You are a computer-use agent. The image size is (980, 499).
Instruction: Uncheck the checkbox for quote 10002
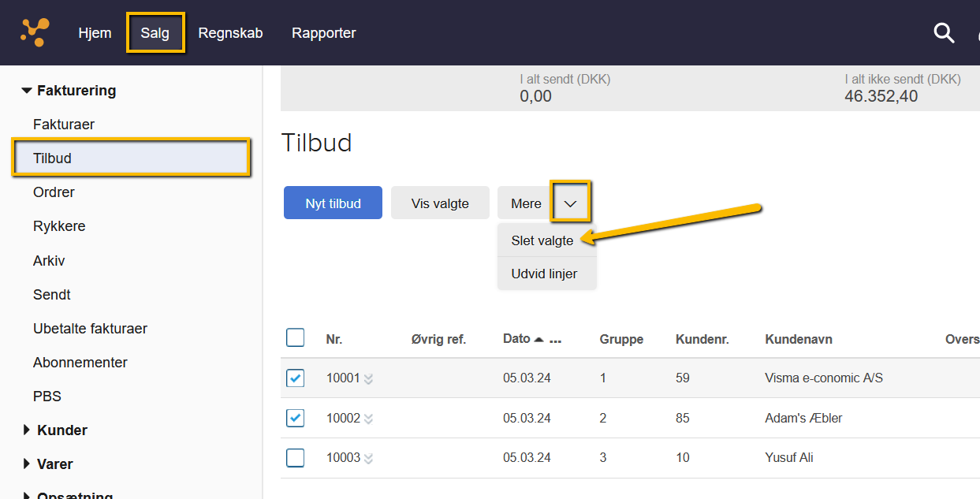pos(295,418)
